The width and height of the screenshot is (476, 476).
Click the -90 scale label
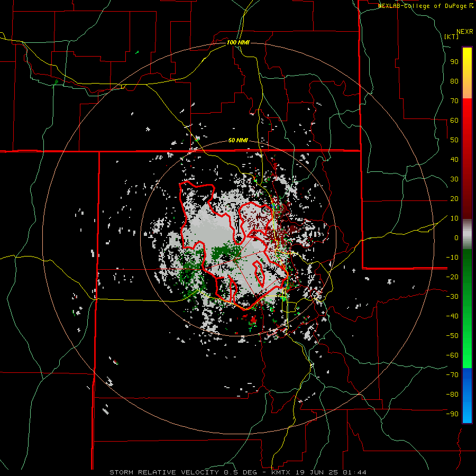point(452,414)
